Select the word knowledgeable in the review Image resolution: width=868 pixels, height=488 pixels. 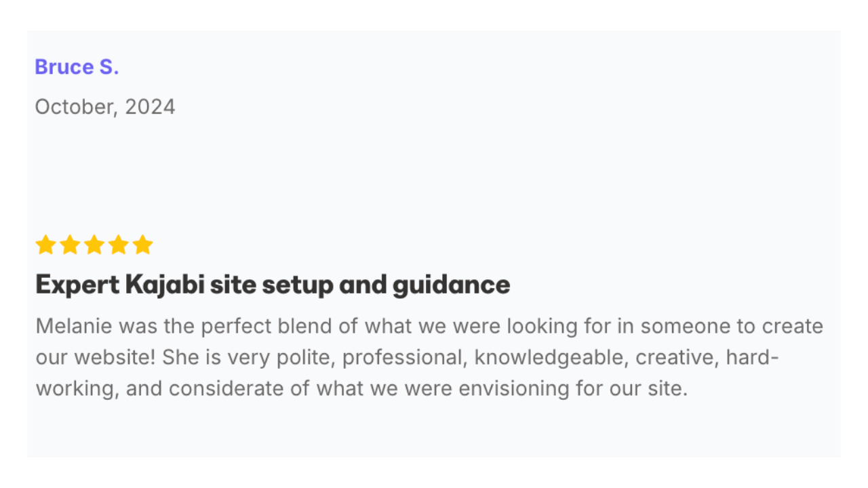coord(551,358)
